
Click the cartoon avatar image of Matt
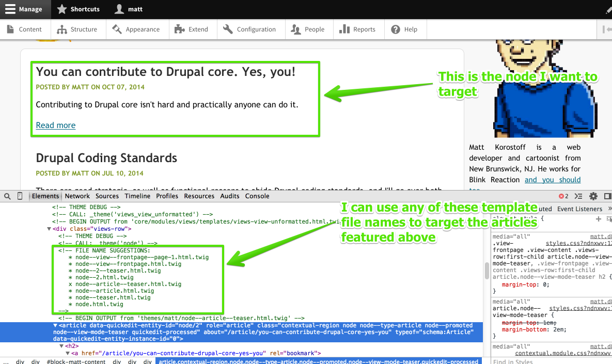(546, 89)
